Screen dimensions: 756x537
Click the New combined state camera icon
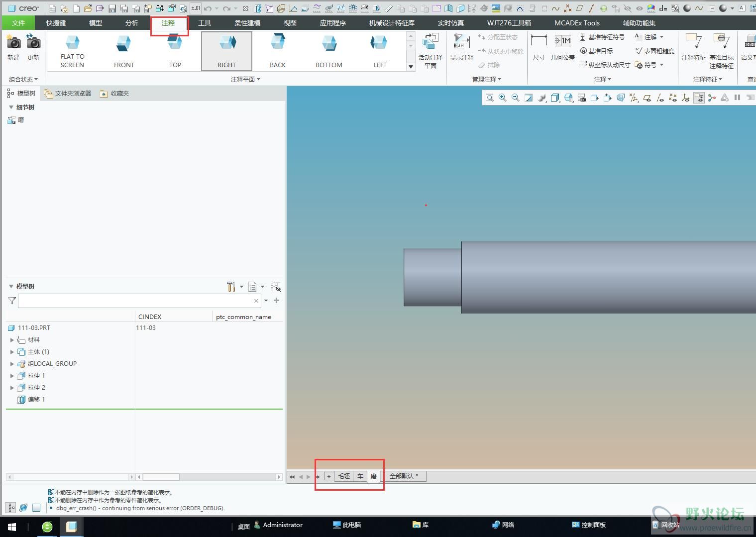[13, 47]
